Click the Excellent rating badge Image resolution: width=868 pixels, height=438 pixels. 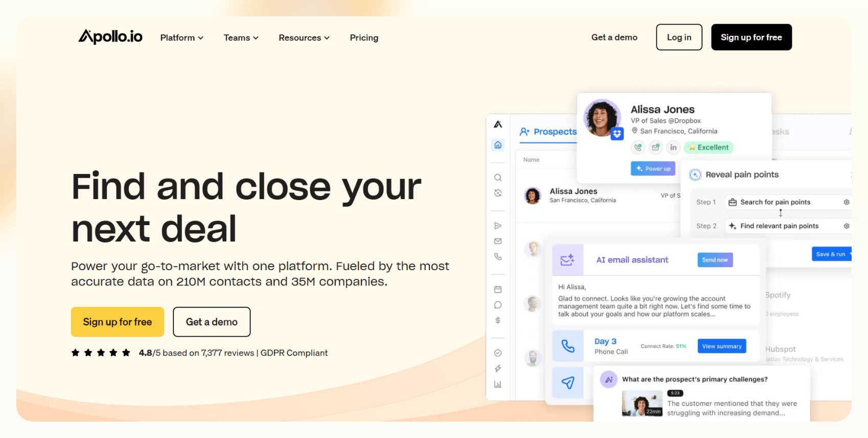[709, 147]
